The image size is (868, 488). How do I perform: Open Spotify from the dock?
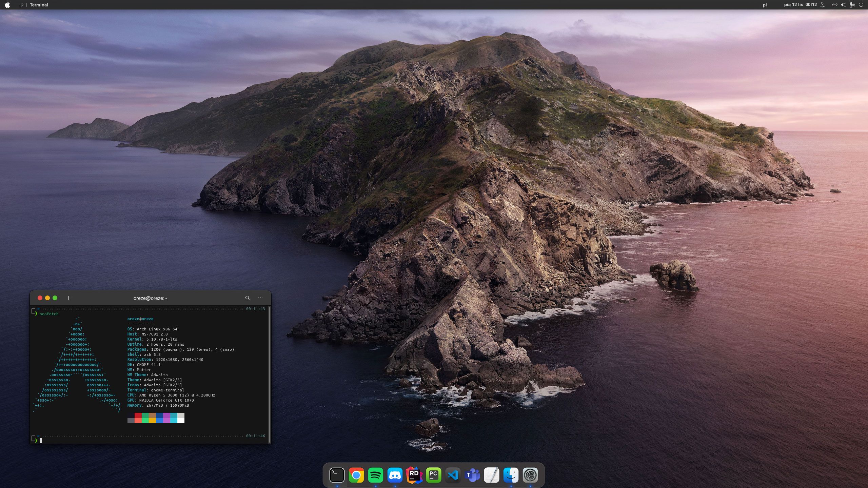coord(375,475)
